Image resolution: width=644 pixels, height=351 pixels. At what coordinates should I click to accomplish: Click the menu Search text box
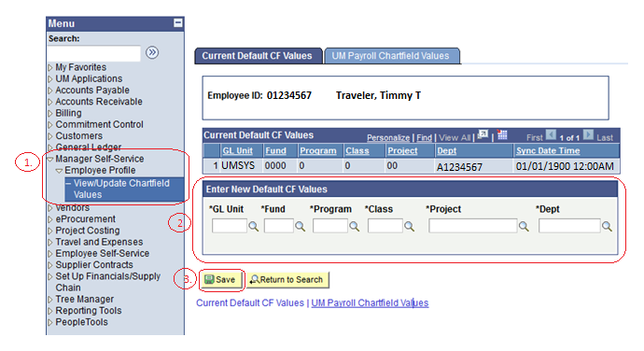coord(94,54)
